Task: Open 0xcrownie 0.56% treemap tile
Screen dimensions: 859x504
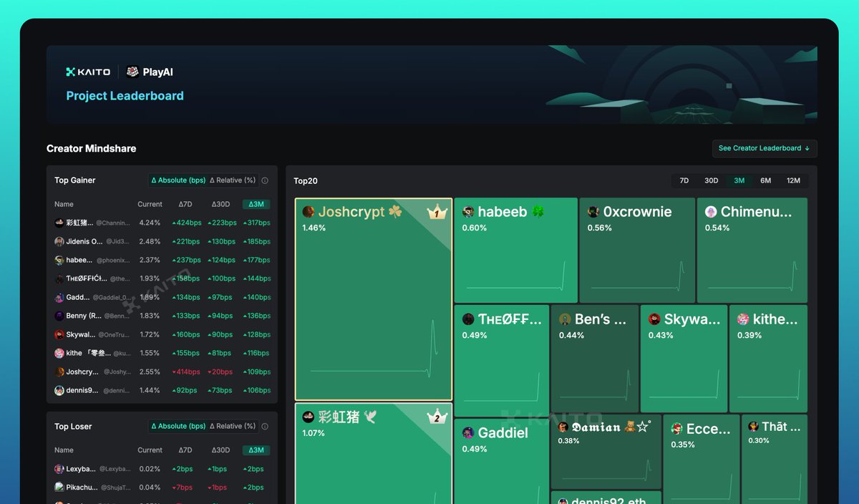Action: (637, 250)
